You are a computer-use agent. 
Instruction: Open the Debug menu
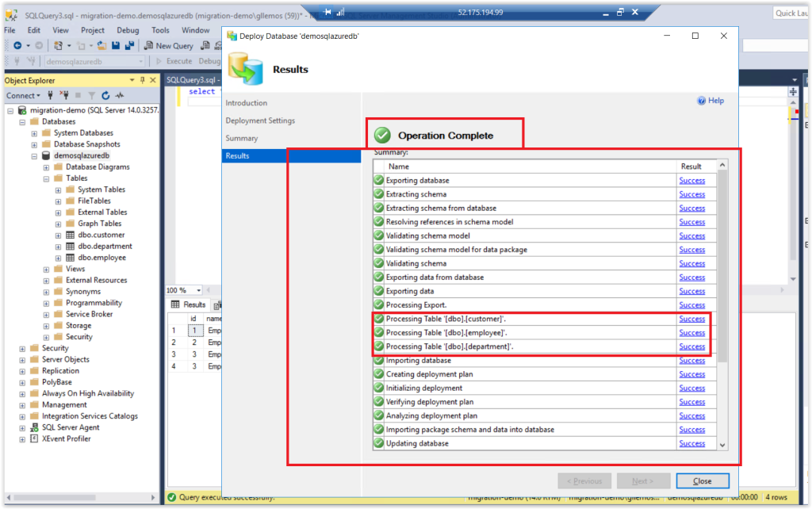point(128,30)
